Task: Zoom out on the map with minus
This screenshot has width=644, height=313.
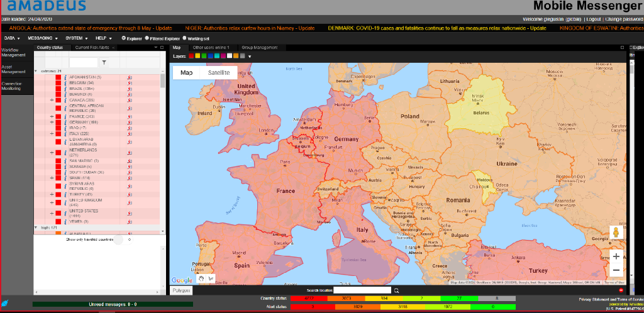Action: [x=616, y=271]
